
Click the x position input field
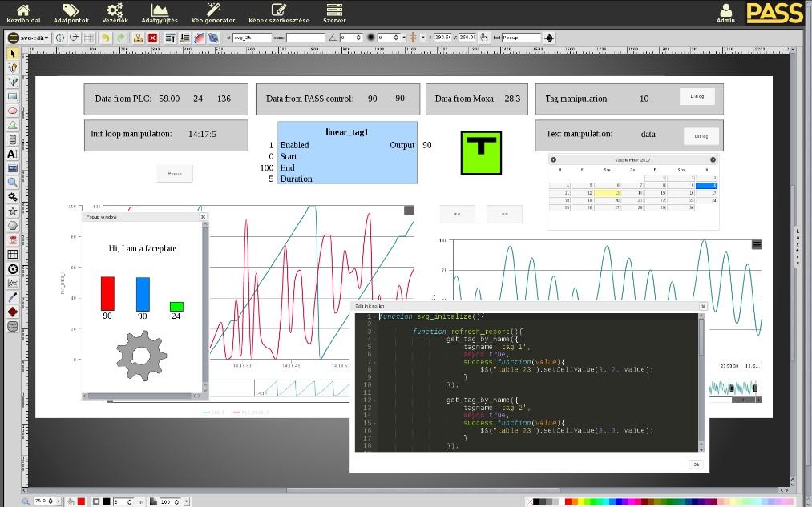pos(442,38)
